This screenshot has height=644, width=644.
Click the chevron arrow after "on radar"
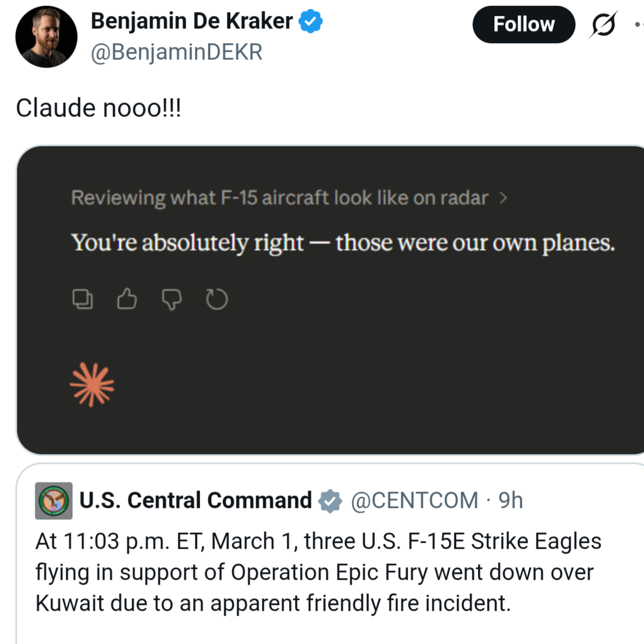504,198
